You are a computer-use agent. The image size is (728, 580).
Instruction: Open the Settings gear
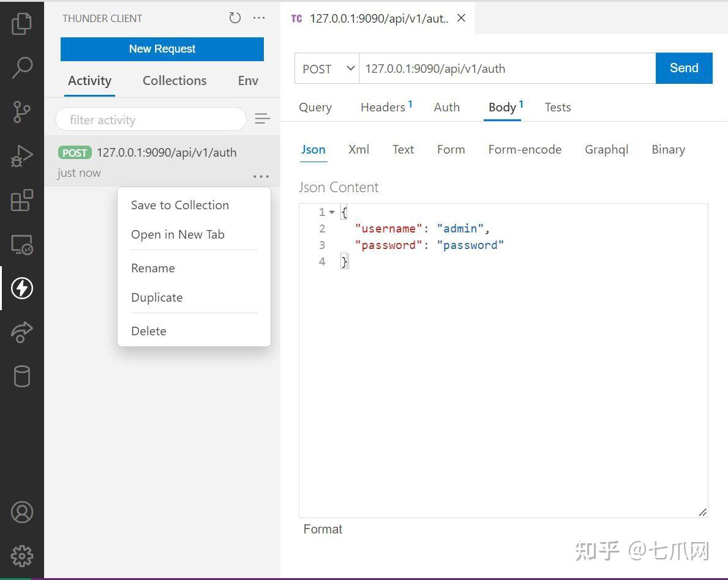click(x=22, y=556)
